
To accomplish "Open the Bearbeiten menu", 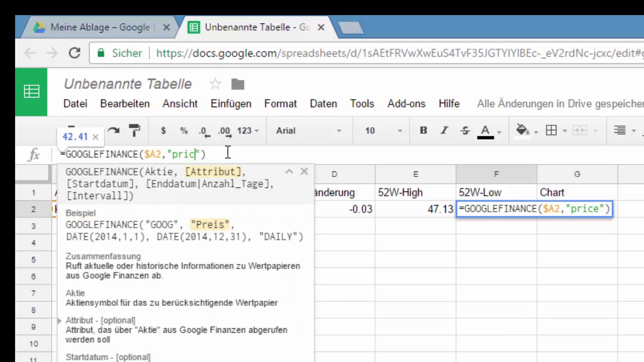I will click(x=125, y=104).
